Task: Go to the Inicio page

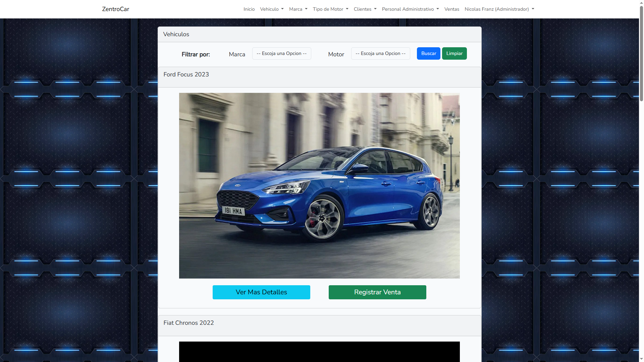Action: [249, 9]
